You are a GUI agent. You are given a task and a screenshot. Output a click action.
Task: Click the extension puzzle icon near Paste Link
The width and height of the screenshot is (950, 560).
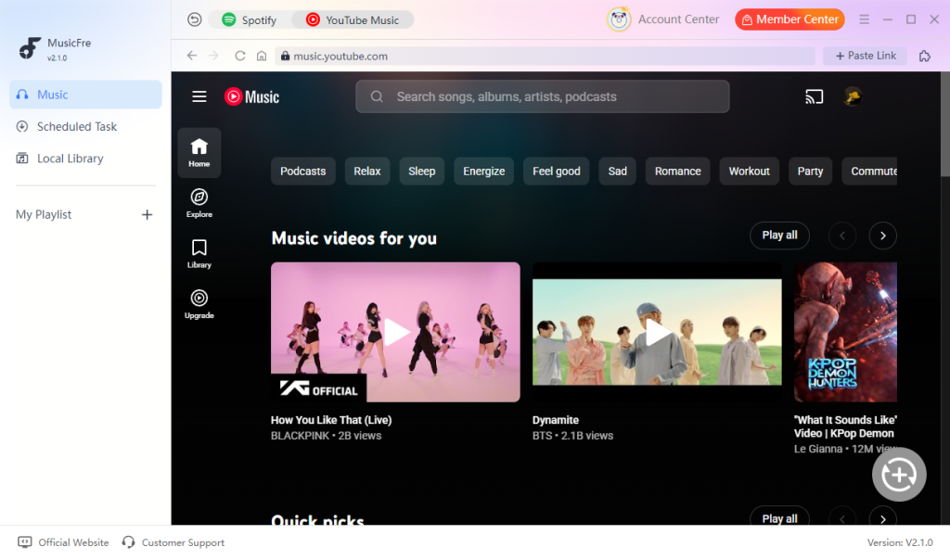point(925,57)
